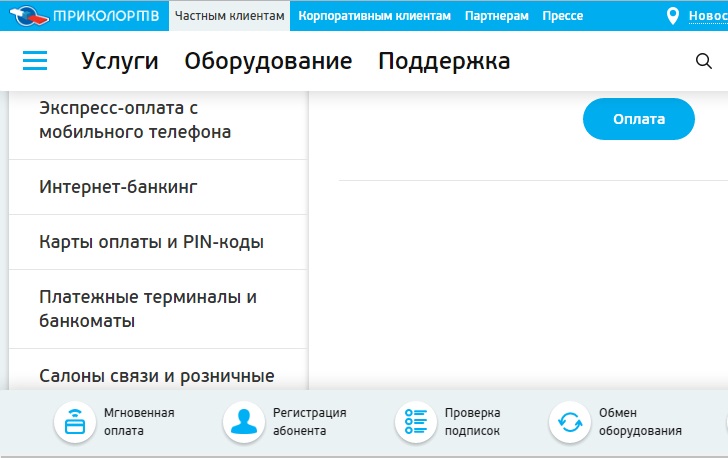Open the Поддержка menu
This screenshot has height=458, width=728.
point(444,61)
